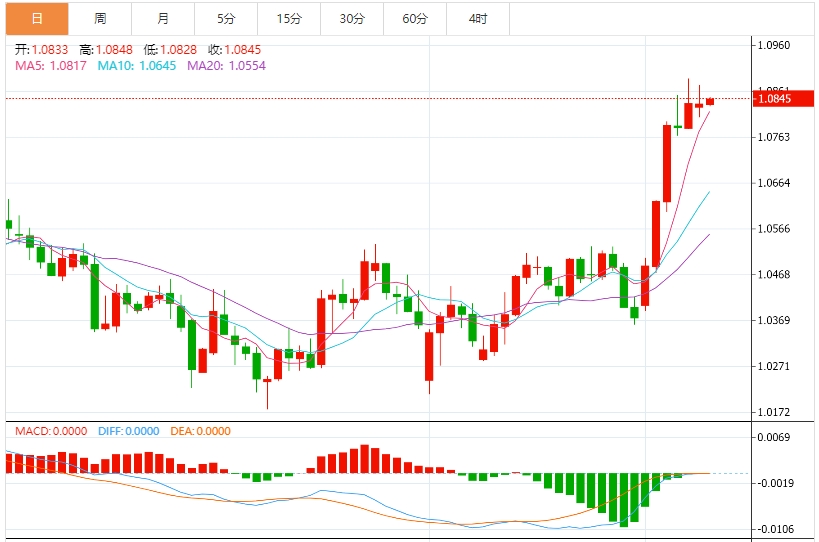Click the MACD: 0.0000 label

[52, 431]
